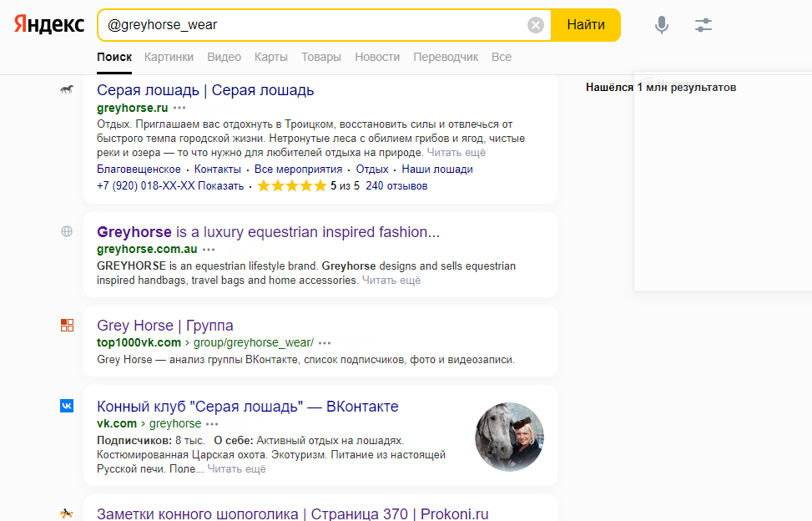Open the three-dot menu beside greyhorse.com.au
Viewport: 812px width, 521px height.
tap(209, 250)
